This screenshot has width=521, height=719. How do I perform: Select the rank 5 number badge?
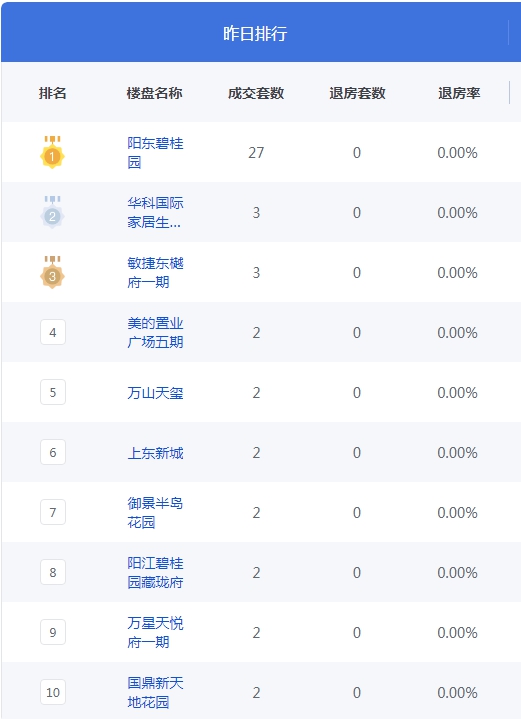(53, 393)
